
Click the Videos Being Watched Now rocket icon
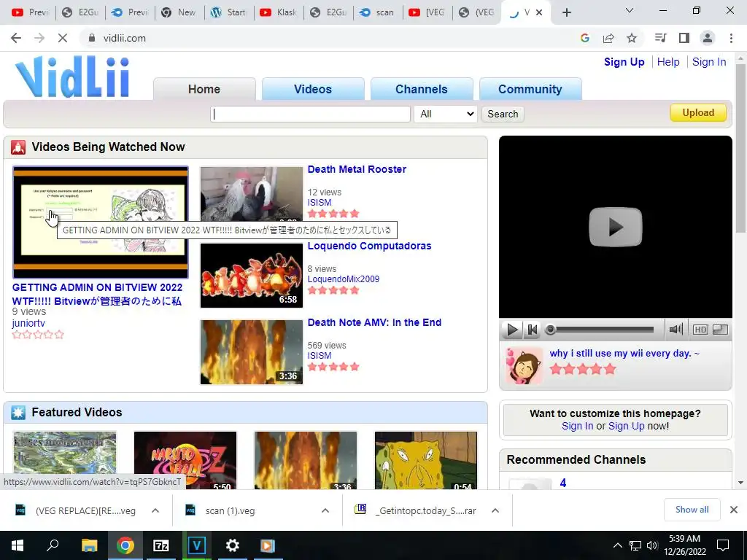tap(18, 147)
